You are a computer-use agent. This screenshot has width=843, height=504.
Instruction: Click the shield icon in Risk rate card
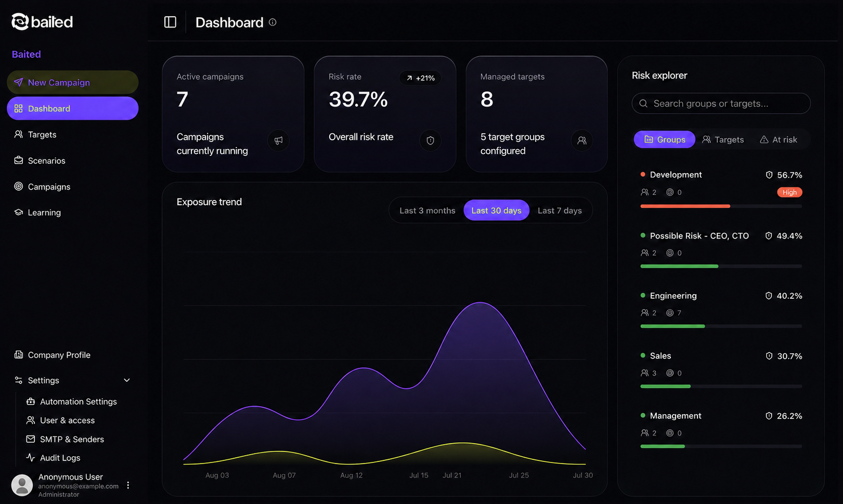pyautogui.click(x=430, y=140)
